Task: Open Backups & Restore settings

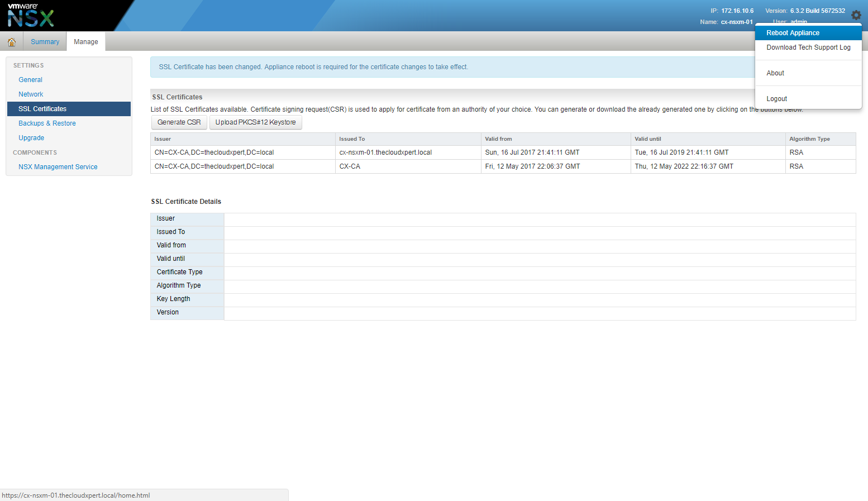Action: pos(47,123)
